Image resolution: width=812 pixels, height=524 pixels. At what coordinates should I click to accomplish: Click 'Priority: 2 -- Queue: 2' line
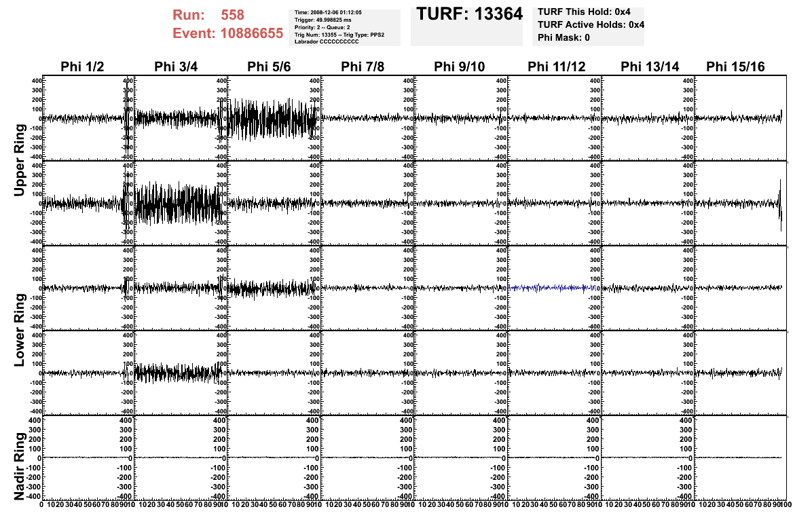[322, 27]
